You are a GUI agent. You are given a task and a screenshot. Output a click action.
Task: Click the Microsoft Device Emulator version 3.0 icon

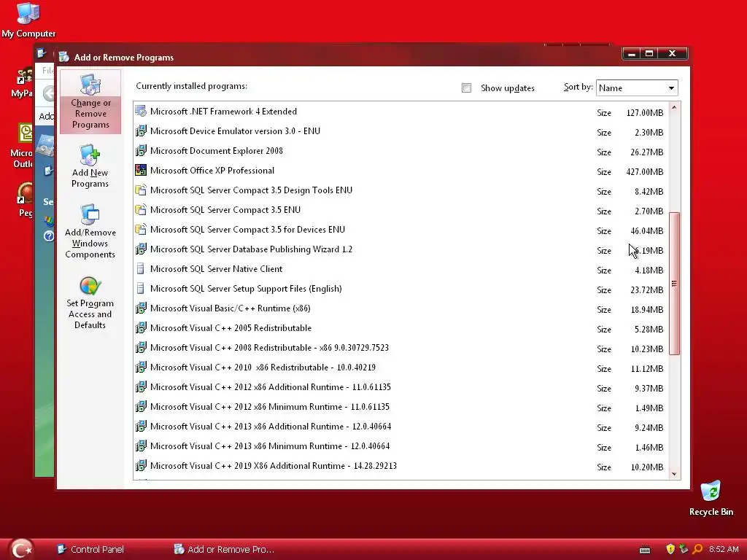(141, 131)
